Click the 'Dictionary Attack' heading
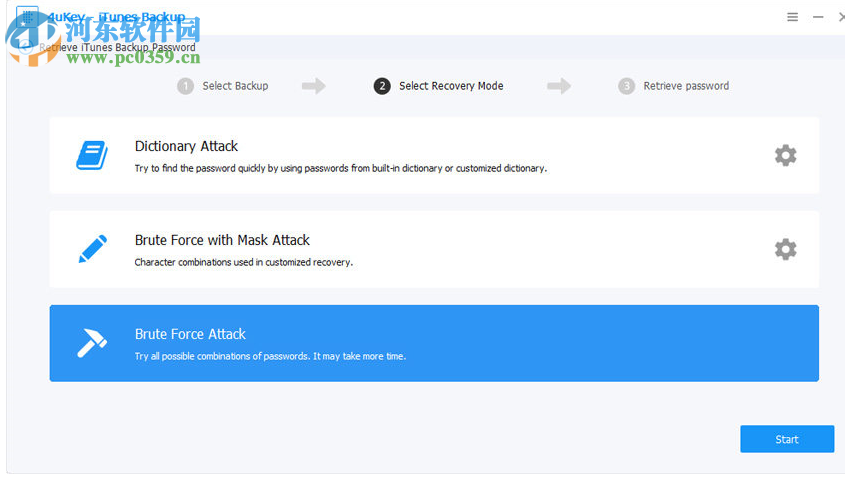This screenshot has height=477, width=845. coord(186,146)
